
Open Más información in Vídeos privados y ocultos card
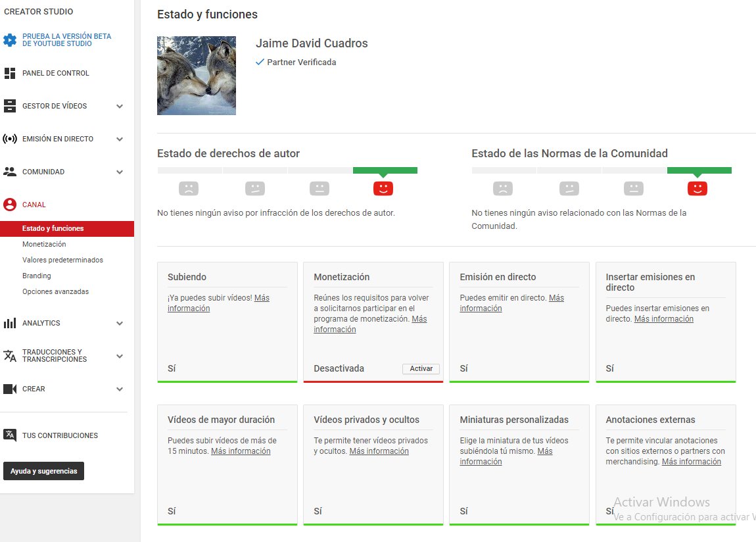coord(379,451)
